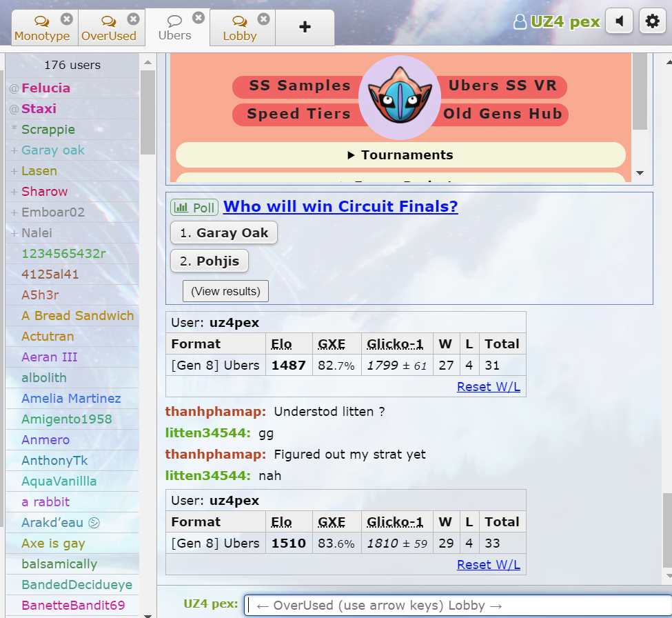672x618 pixels.
Task: Close the Monotype tab with its X
Action: coord(66,19)
